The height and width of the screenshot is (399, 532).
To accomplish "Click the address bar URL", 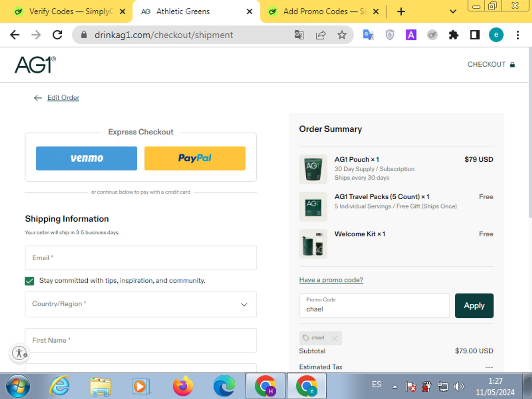I will [164, 35].
